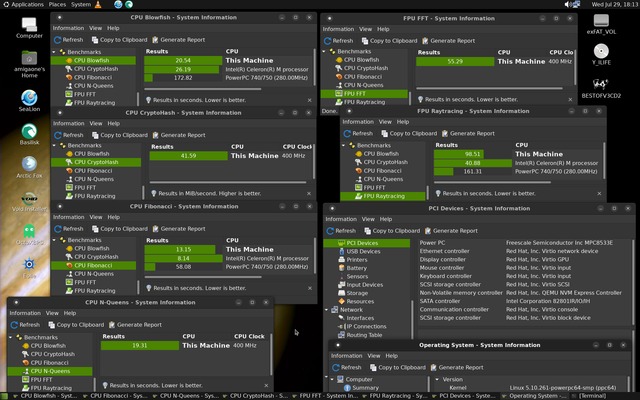Open the Places menu in top panel
The image size is (640, 400).
[x=57, y=4]
